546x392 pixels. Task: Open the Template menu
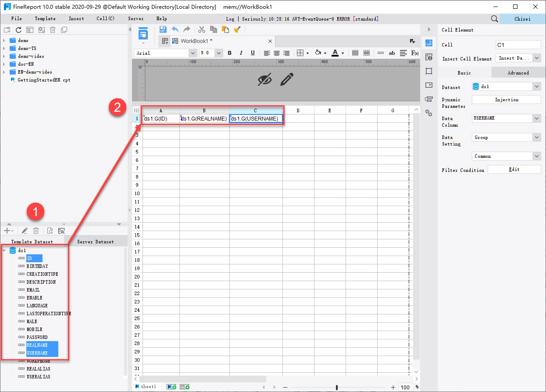coord(45,18)
